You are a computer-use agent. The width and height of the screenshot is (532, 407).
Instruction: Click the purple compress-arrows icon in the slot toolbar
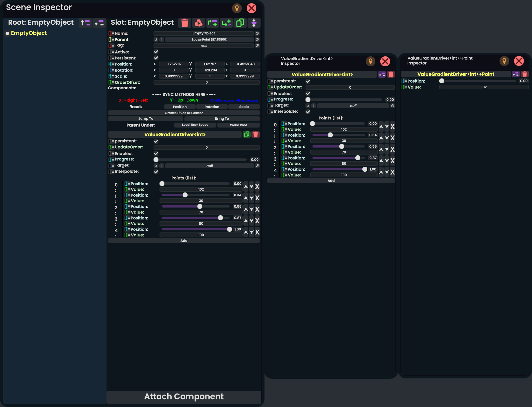254,23
